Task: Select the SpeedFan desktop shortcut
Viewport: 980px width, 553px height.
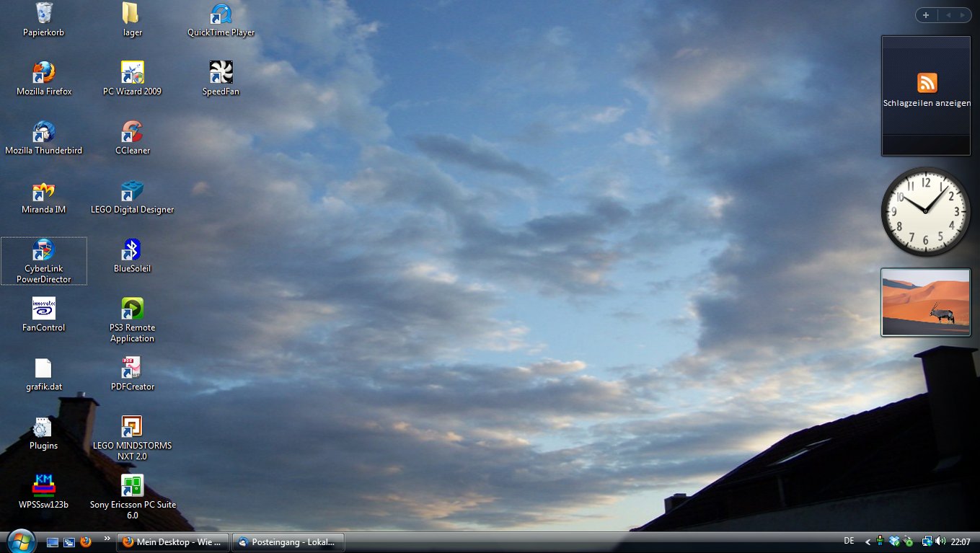Action: (221, 73)
